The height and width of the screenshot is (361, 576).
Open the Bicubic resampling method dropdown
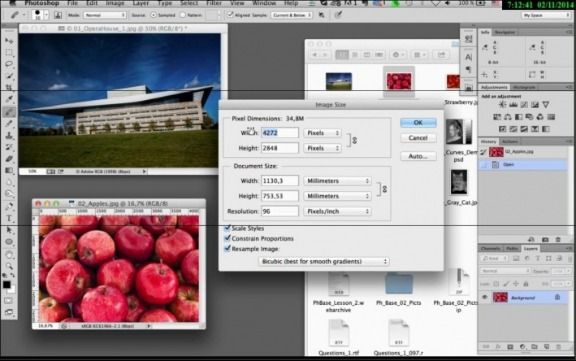click(x=324, y=261)
